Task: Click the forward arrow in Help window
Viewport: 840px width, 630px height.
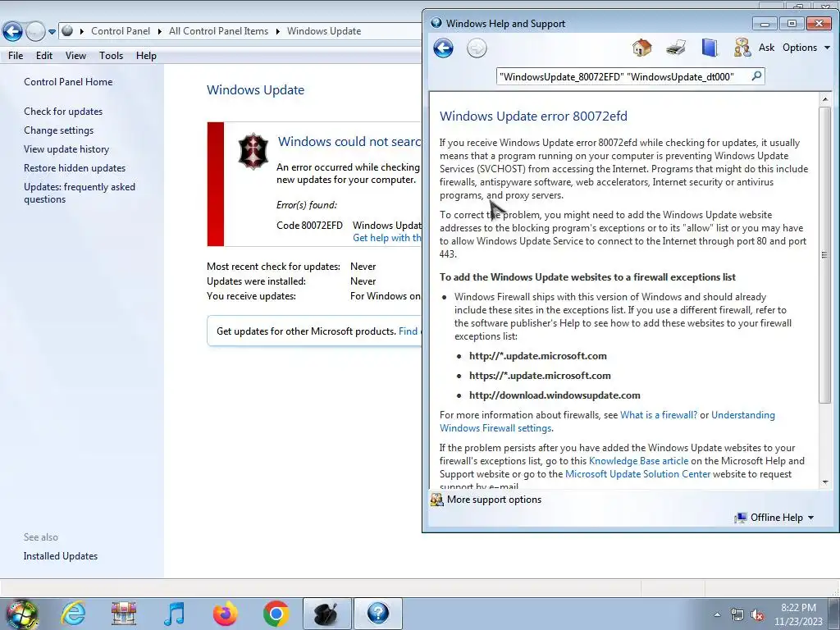Action: click(x=477, y=48)
